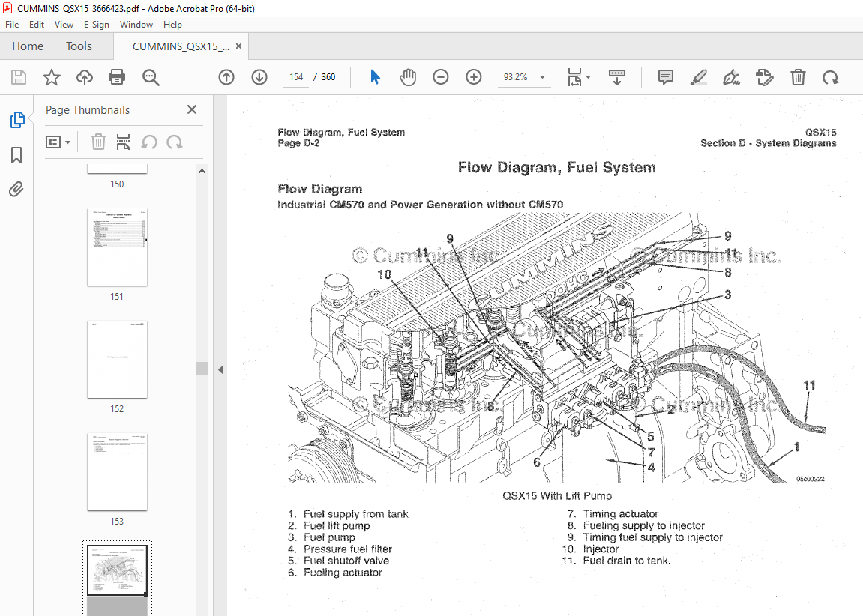The height and width of the screenshot is (616, 863).
Task: Switch to the Tools tab
Action: (x=79, y=46)
